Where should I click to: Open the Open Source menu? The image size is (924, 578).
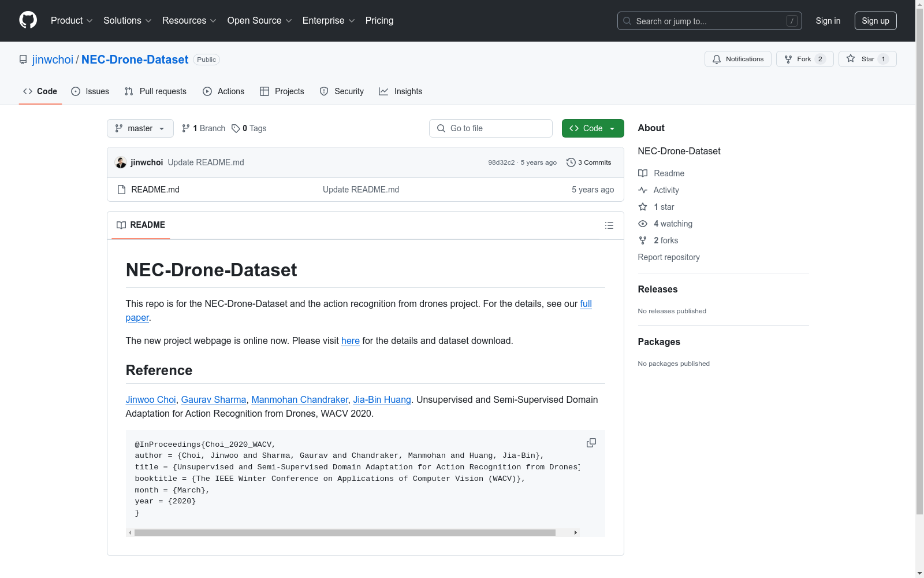point(259,21)
